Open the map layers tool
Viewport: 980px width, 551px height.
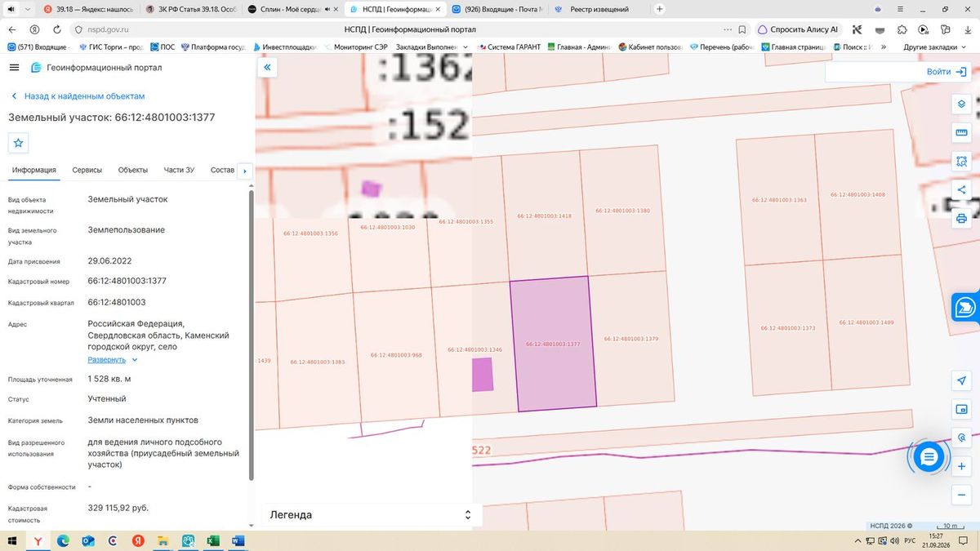961,104
